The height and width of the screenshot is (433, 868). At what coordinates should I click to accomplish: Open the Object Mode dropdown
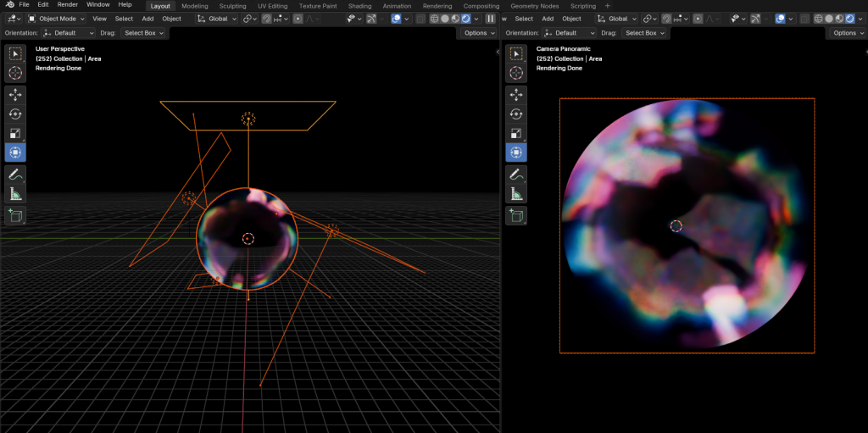57,19
